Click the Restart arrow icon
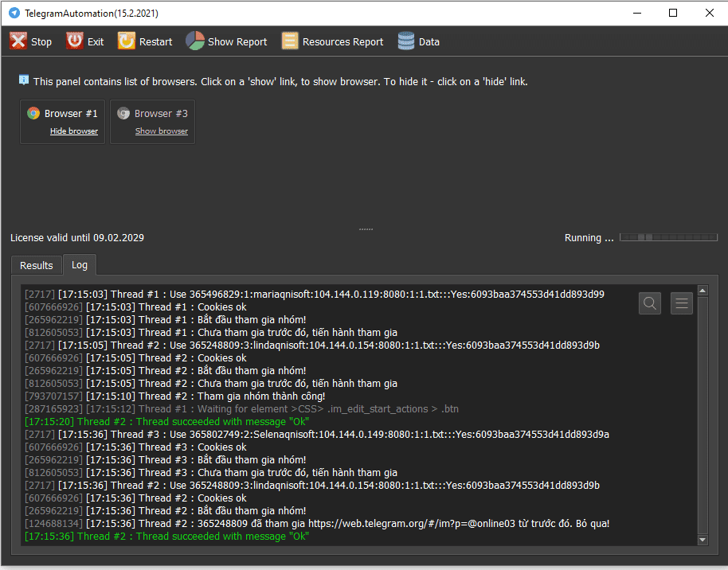 point(127,41)
